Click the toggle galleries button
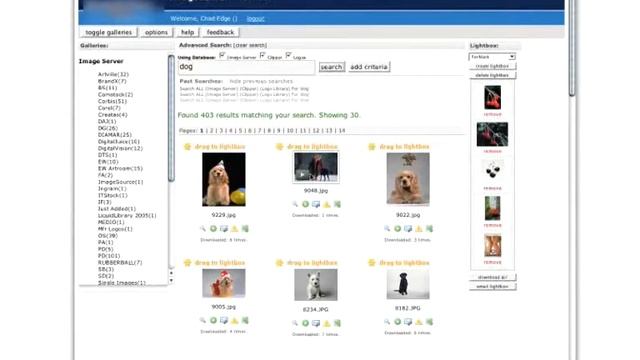 click(108, 32)
